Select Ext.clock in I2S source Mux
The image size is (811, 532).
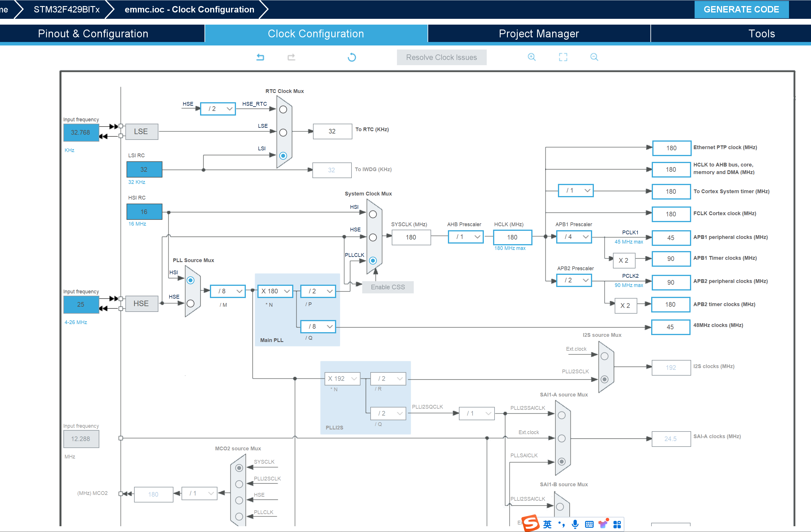[605, 356]
